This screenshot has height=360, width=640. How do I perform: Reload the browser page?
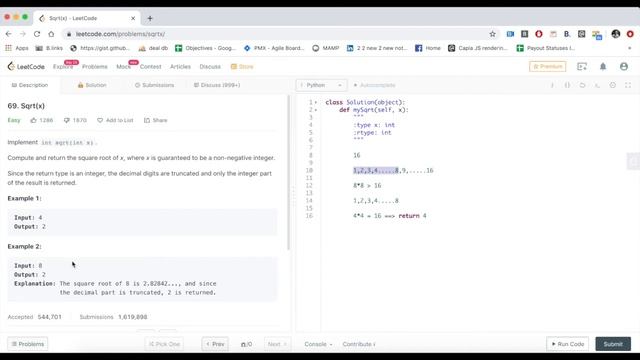point(37,34)
